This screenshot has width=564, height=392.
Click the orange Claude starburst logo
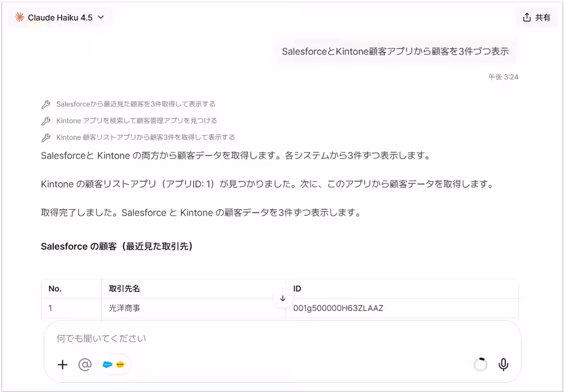tap(20, 17)
